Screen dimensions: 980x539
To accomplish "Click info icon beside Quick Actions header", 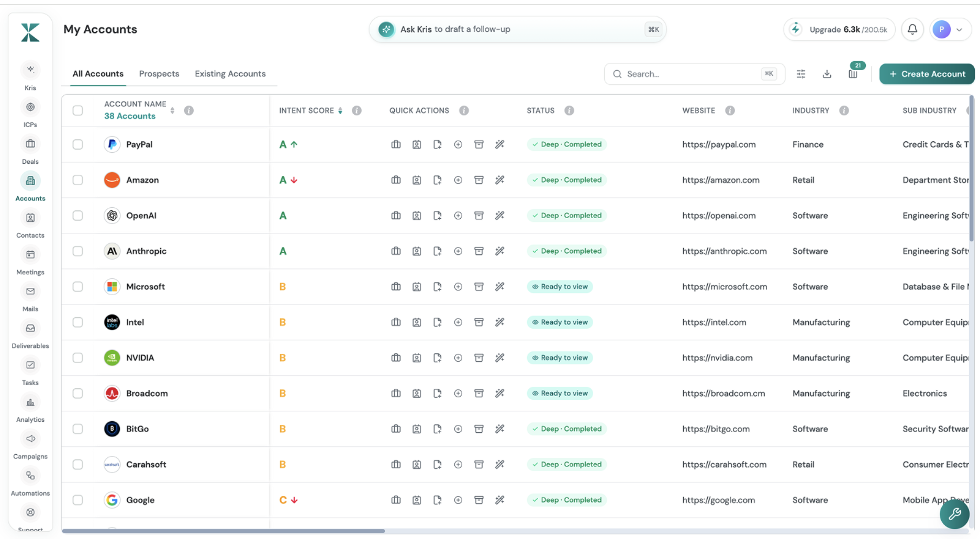I will click(x=464, y=110).
